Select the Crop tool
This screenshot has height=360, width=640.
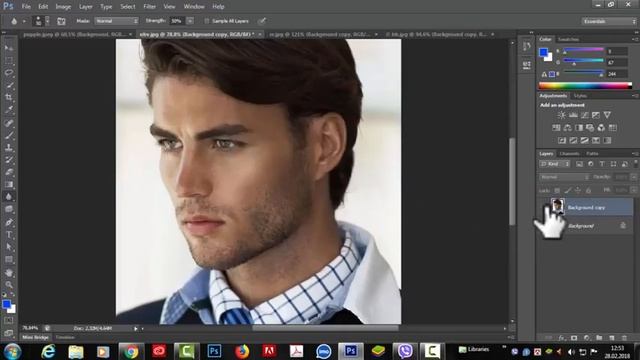(9, 98)
